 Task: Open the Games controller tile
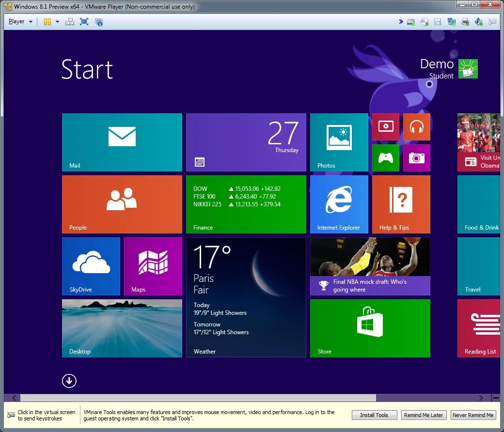coord(386,158)
